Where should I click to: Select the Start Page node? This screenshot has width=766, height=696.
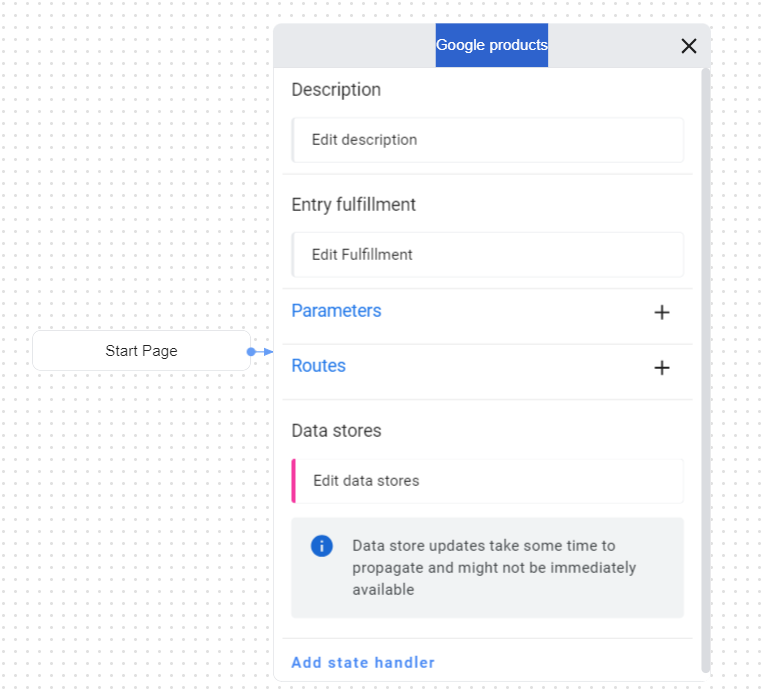tap(141, 351)
